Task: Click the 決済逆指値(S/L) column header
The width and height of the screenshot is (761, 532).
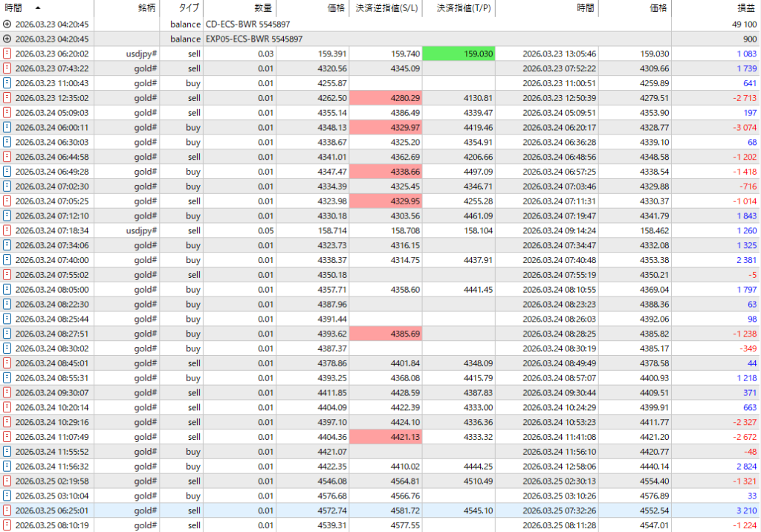Action: pyautogui.click(x=385, y=7)
